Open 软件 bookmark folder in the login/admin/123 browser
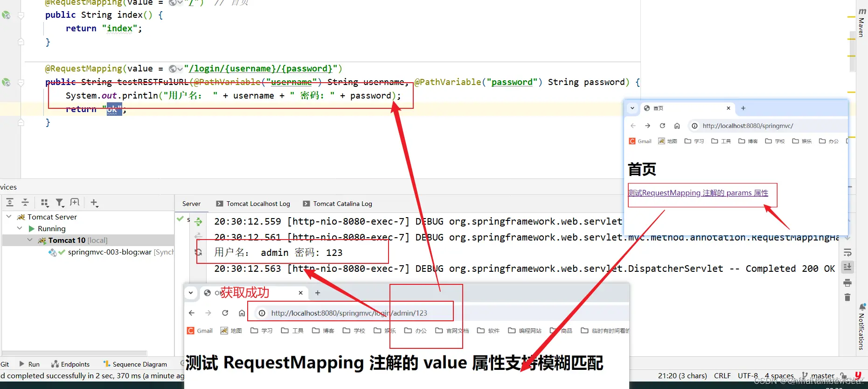This screenshot has width=868, height=389. [488, 331]
